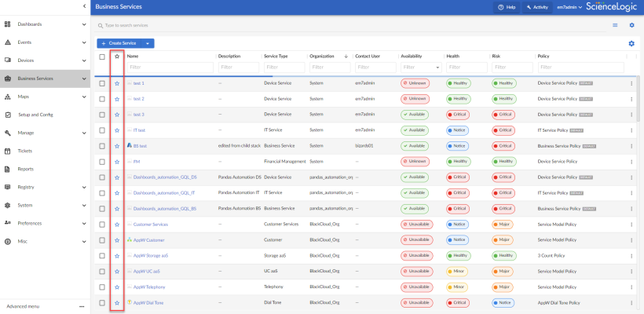Click the Help button

(x=507, y=7)
